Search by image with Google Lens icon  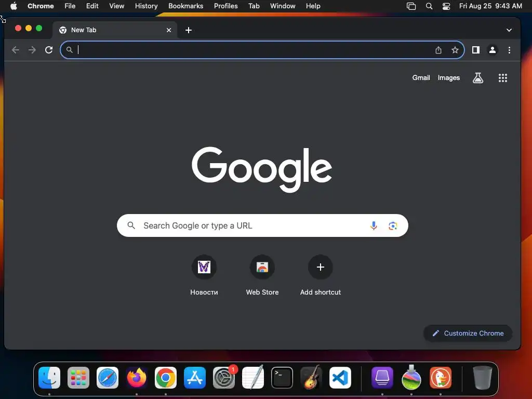pos(393,225)
